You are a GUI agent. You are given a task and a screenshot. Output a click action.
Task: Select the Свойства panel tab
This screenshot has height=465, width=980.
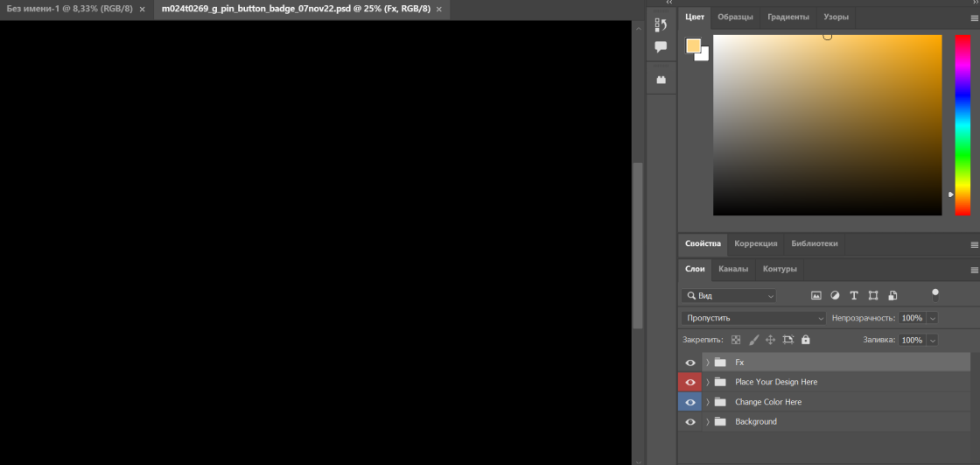[x=703, y=243]
